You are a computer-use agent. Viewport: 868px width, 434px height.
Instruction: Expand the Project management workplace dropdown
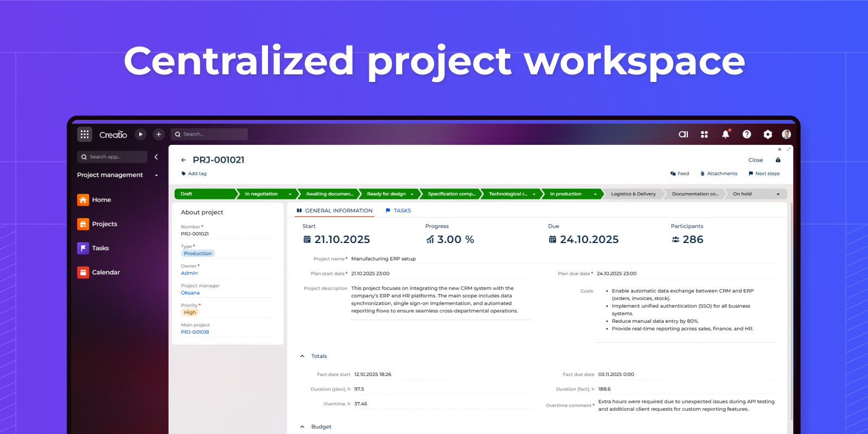pyautogui.click(x=156, y=175)
